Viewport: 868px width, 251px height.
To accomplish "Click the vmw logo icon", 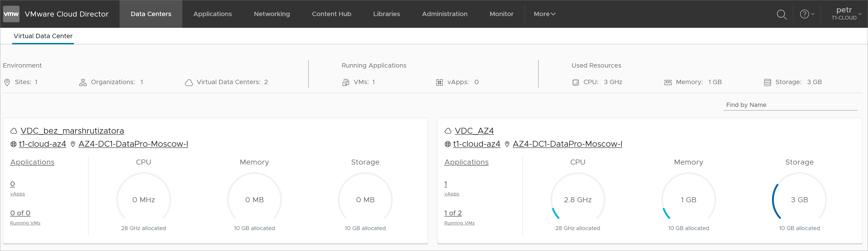I will click(x=11, y=14).
